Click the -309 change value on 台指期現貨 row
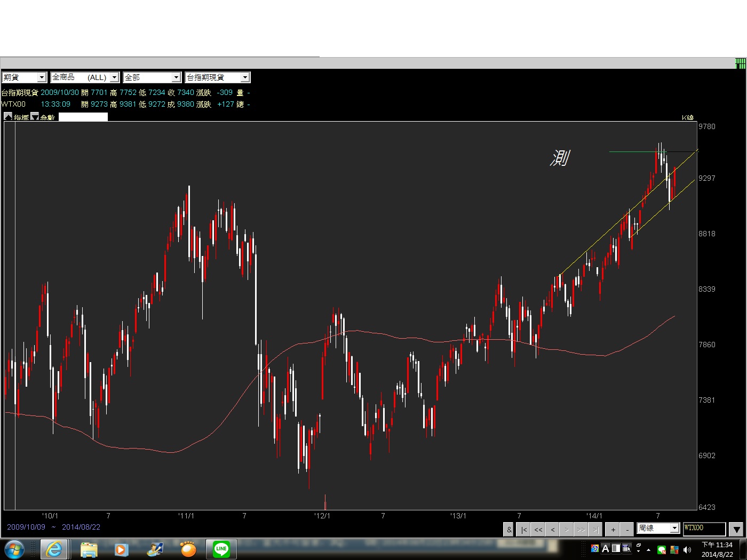Screen dimensions: 747x560 225,92
